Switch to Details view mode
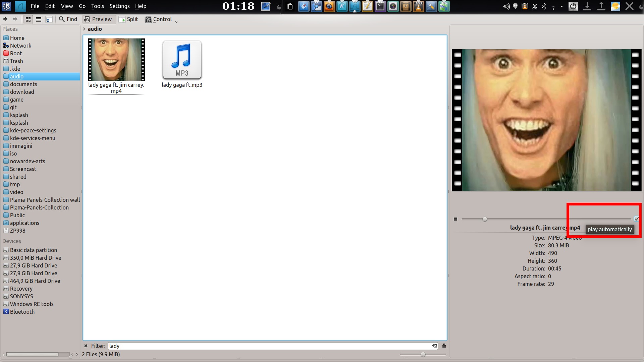Image resolution: width=644 pixels, height=362 pixels. (49, 19)
